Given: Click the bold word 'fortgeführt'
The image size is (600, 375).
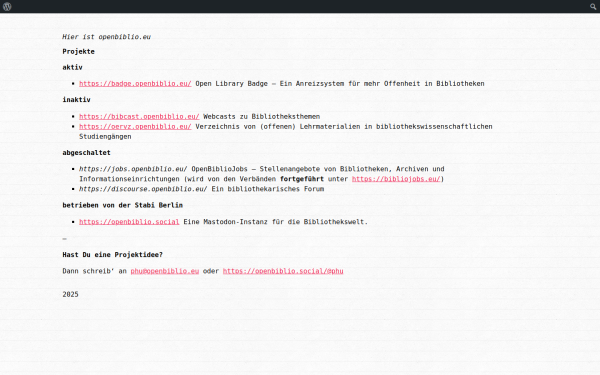Looking at the screenshot, I should click(x=302, y=179).
